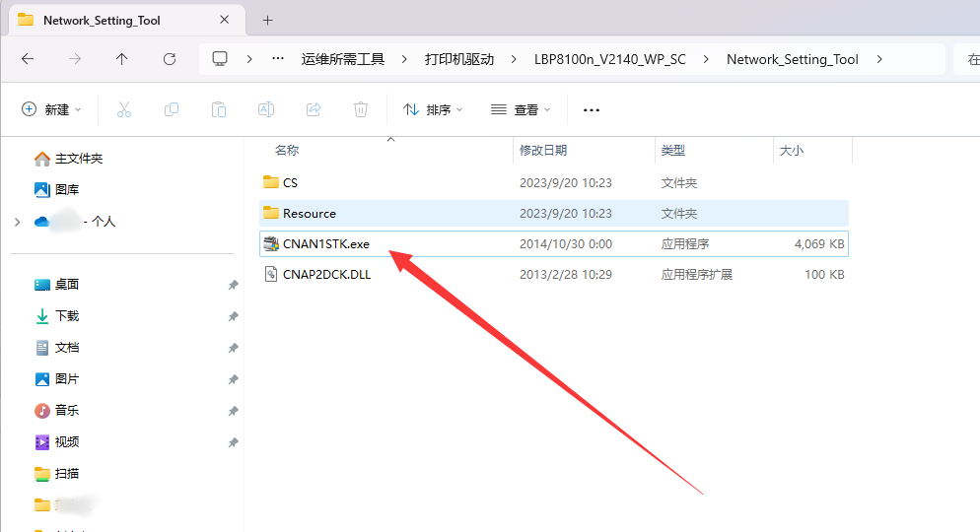Click the Copy icon in toolbar
The width and height of the screenshot is (980, 532).
pos(172,110)
